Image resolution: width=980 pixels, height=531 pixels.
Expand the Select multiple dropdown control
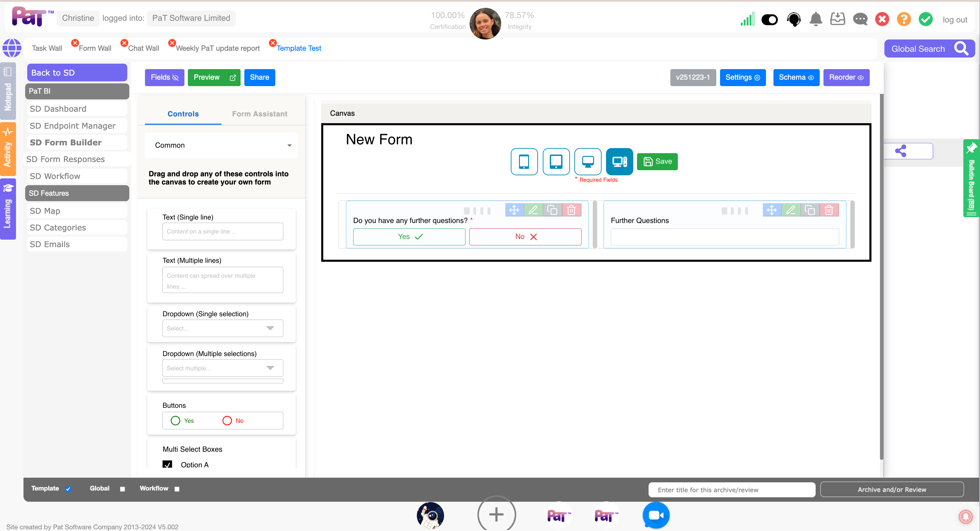[223, 368]
